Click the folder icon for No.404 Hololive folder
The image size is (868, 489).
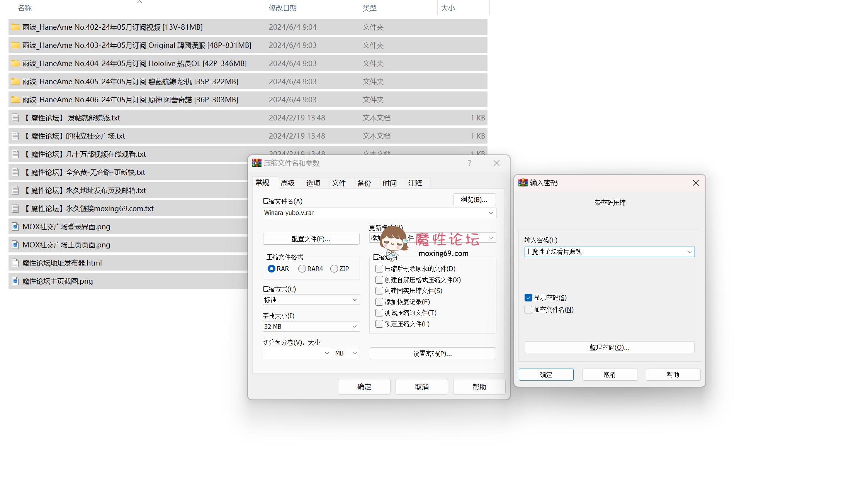pyautogui.click(x=15, y=63)
